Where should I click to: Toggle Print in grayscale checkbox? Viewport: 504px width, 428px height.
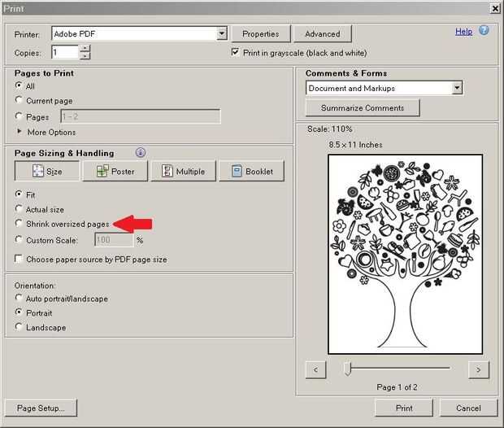tap(235, 52)
